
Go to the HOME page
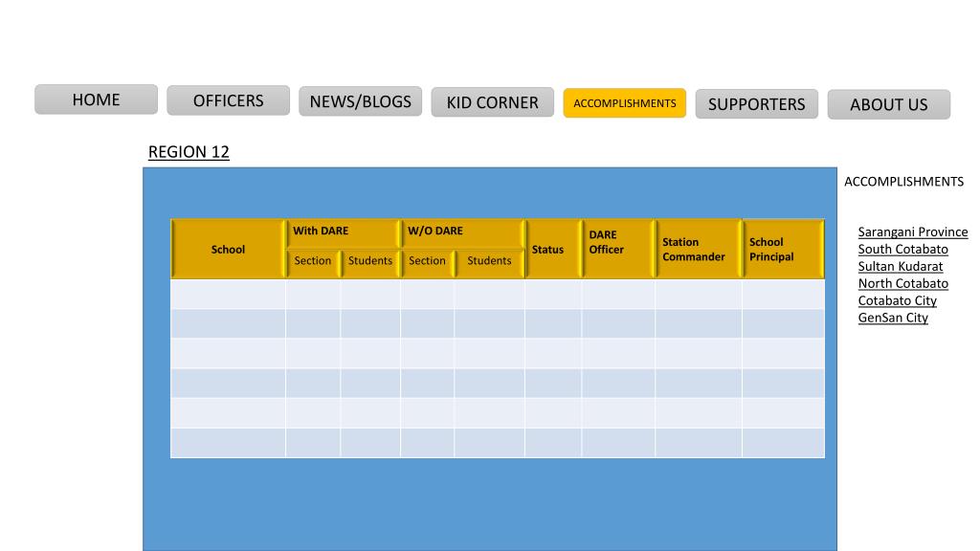click(97, 99)
